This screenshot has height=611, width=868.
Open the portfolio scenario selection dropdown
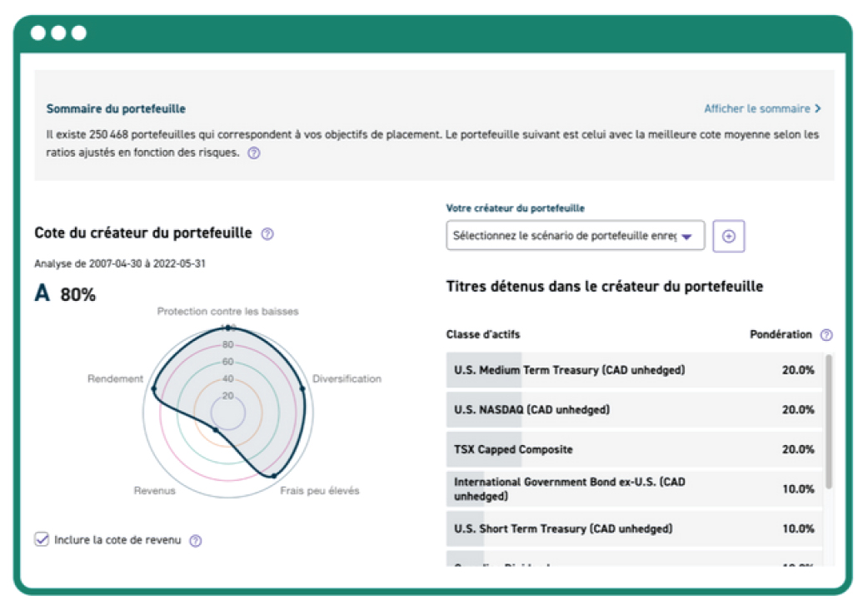[575, 236]
